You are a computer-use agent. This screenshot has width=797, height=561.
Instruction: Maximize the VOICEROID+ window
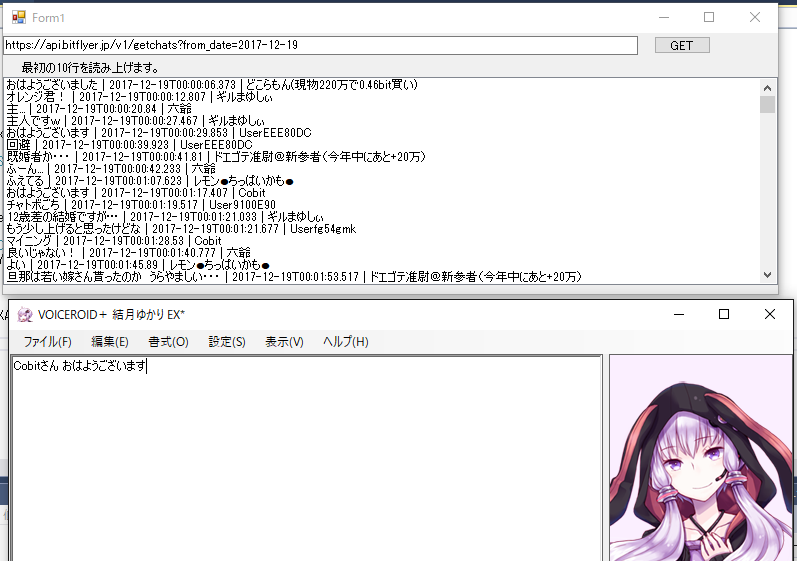point(724,315)
